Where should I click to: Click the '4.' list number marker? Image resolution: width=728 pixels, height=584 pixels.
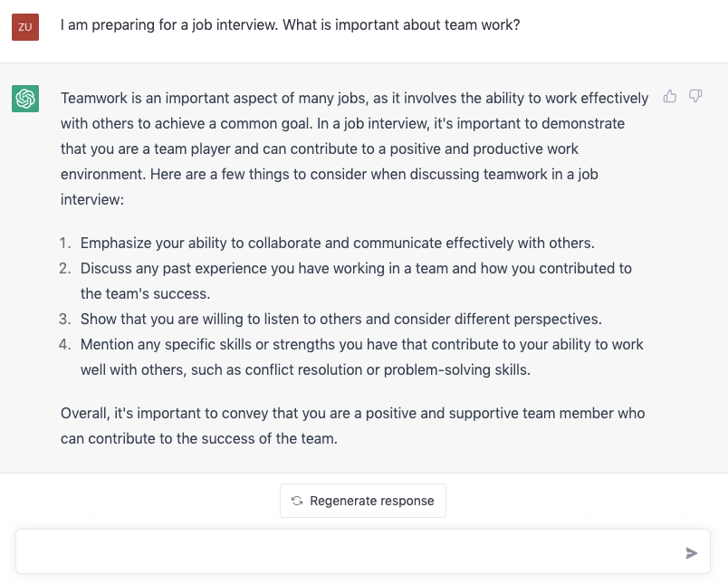point(65,344)
